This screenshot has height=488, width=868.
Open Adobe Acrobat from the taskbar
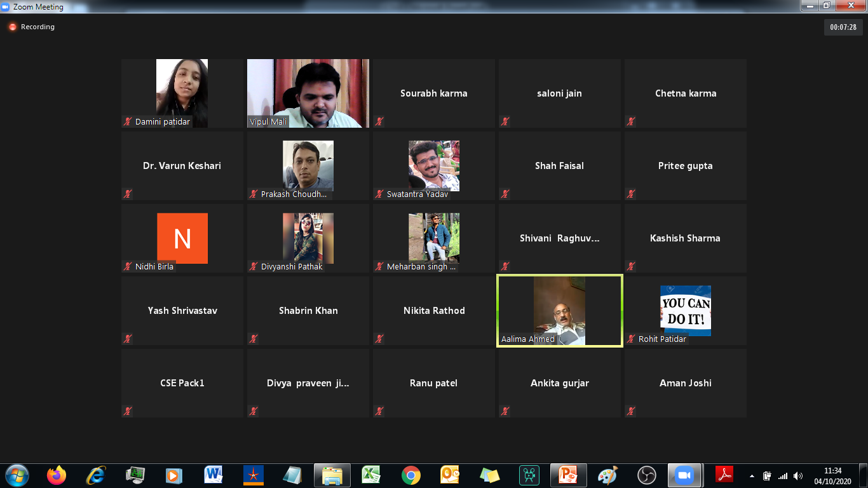pos(724,475)
